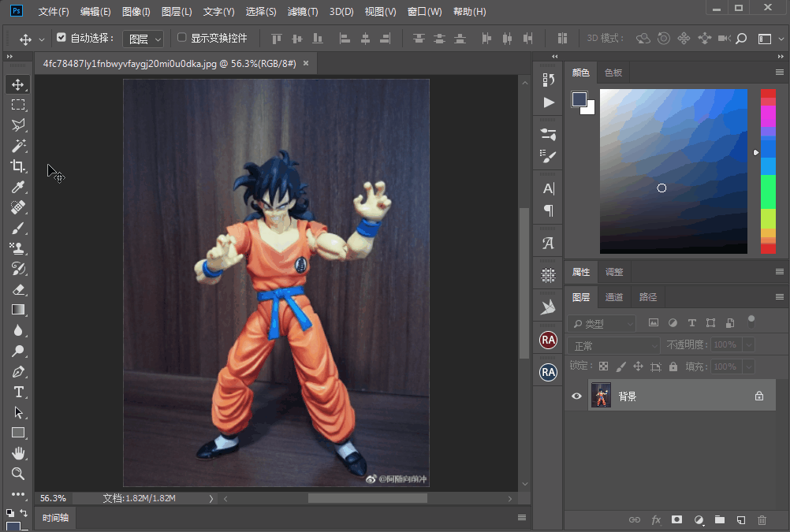Switch to the 色板 tab
The image size is (790, 532).
[x=613, y=73]
